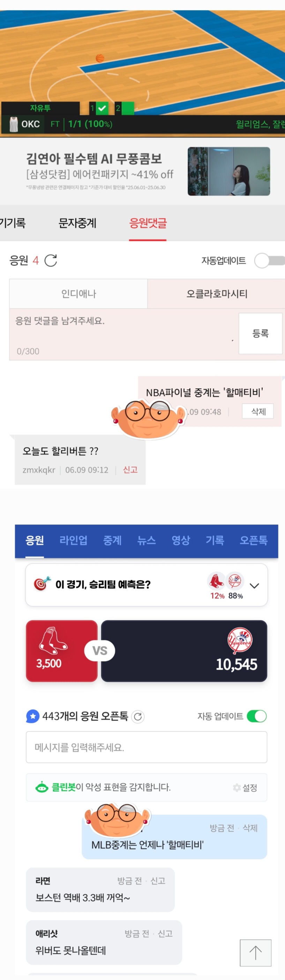Open the 라인업 tab in blue bar
The image size is (285, 980).
coord(74,540)
